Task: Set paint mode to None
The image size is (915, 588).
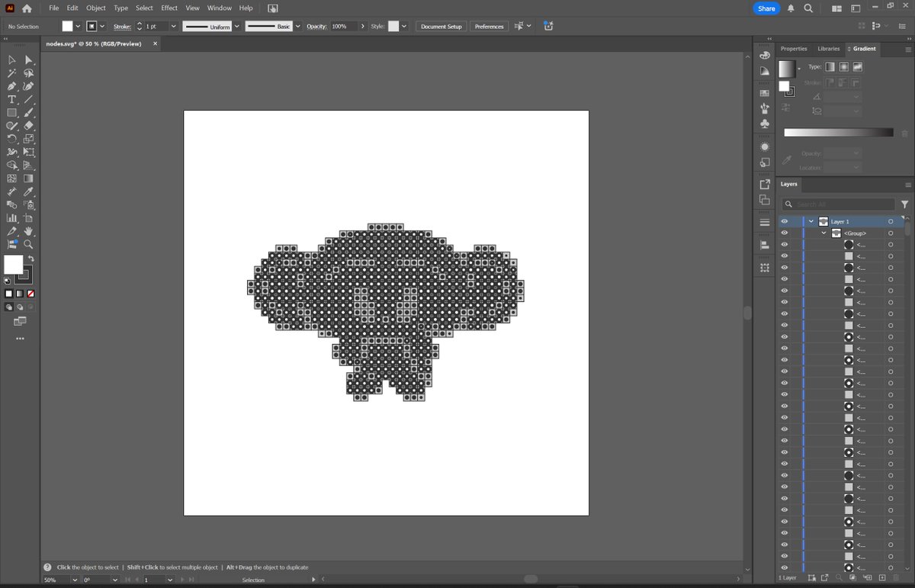Action: click(x=30, y=294)
